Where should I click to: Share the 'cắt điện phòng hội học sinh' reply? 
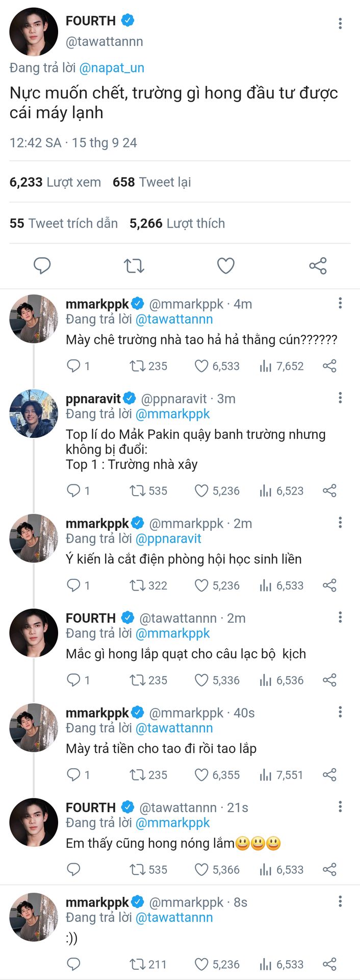click(x=329, y=585)
